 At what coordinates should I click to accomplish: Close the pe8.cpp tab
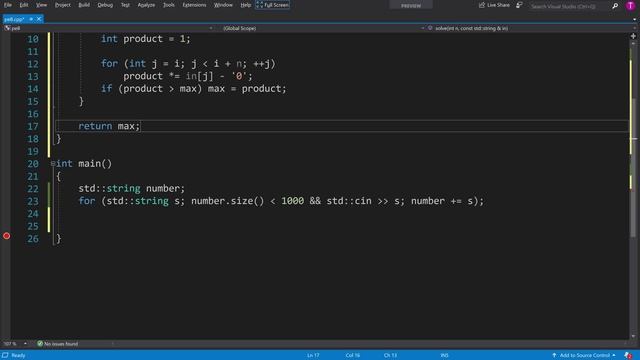[39, 19]
